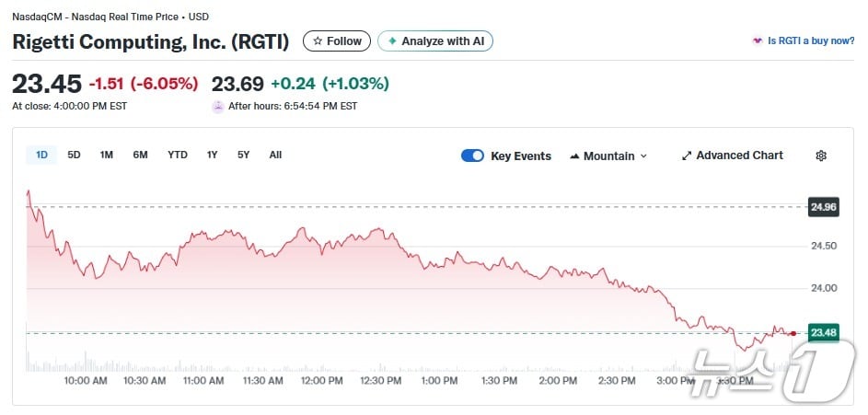
Task: Select the 1D time range tab
Action: (41, 155)
